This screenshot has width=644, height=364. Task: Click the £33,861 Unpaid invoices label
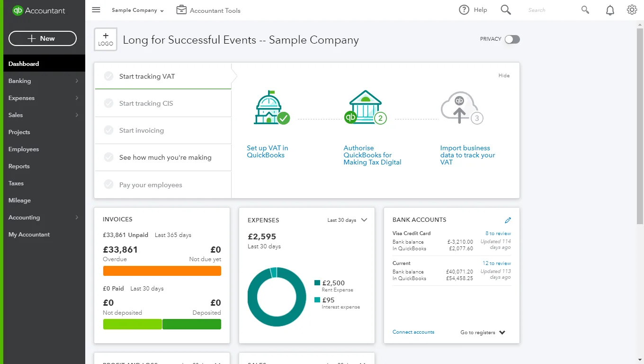125,235
